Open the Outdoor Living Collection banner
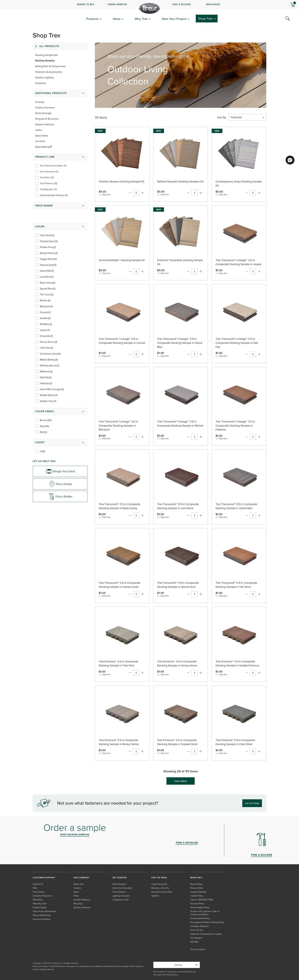 pyautogui.click(x=180, y=75)
